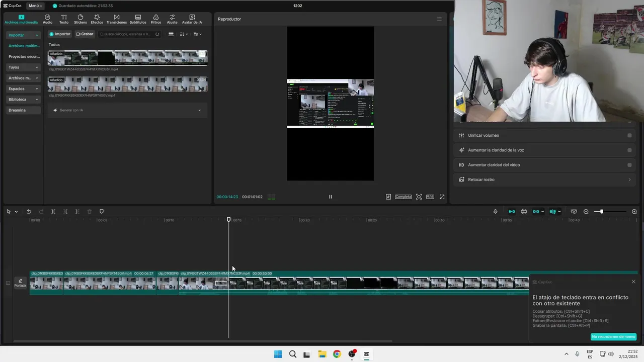Zoom out the timeline

tap(586, 212)
